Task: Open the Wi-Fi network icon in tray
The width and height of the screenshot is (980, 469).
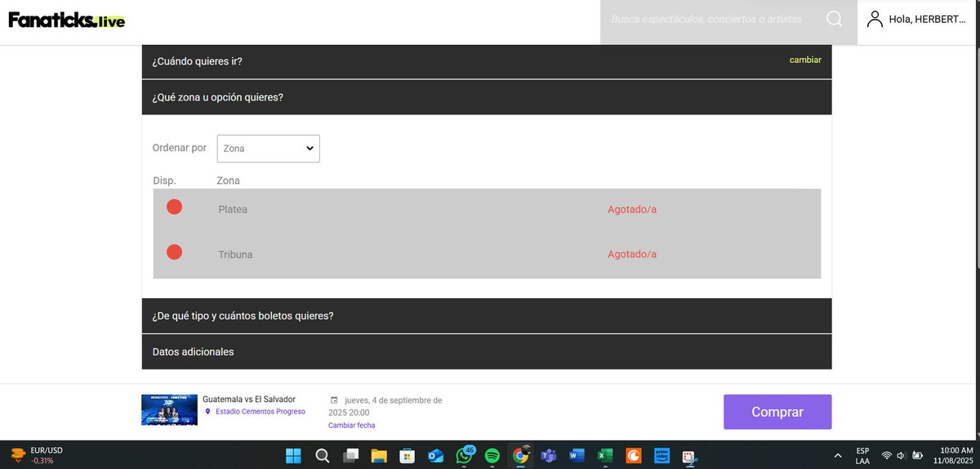Action: (x=886, y=455)
